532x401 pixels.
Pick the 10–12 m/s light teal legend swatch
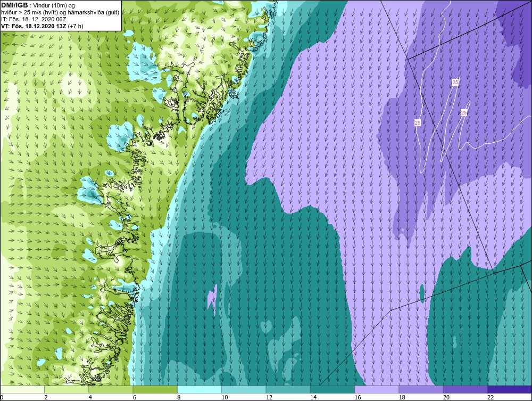click(244, 389)
